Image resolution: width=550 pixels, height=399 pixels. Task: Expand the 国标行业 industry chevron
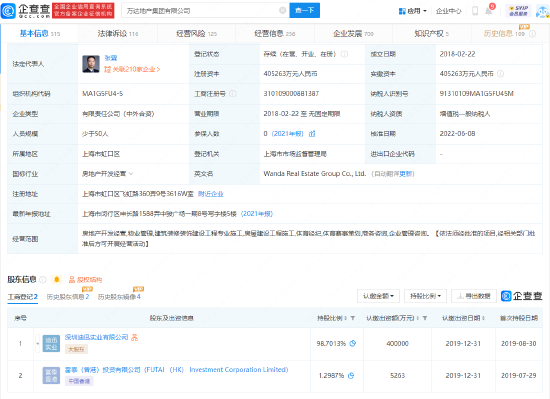pos(131,174)
